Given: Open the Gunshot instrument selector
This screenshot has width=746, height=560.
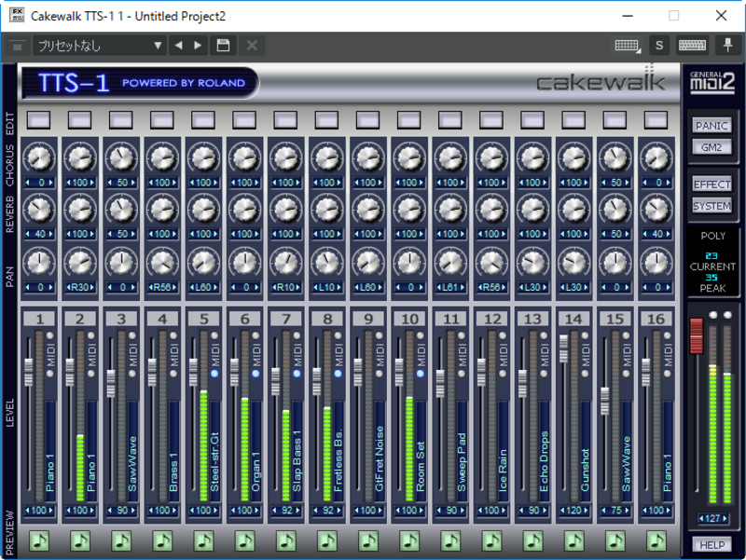Looking at the screenshot, I should point(586,451).
